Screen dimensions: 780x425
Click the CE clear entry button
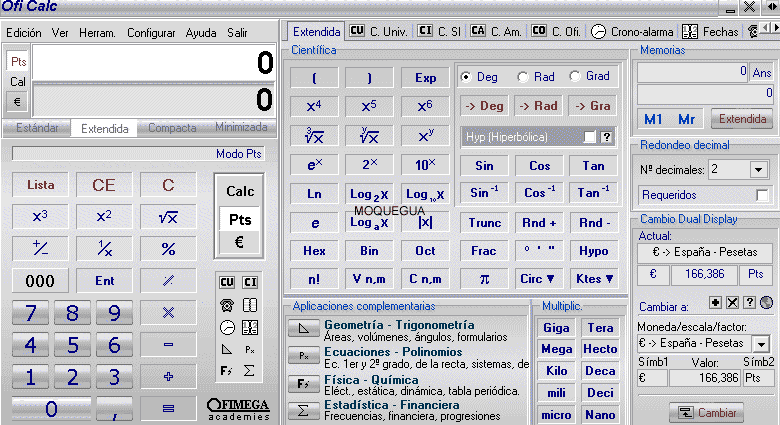103,185
